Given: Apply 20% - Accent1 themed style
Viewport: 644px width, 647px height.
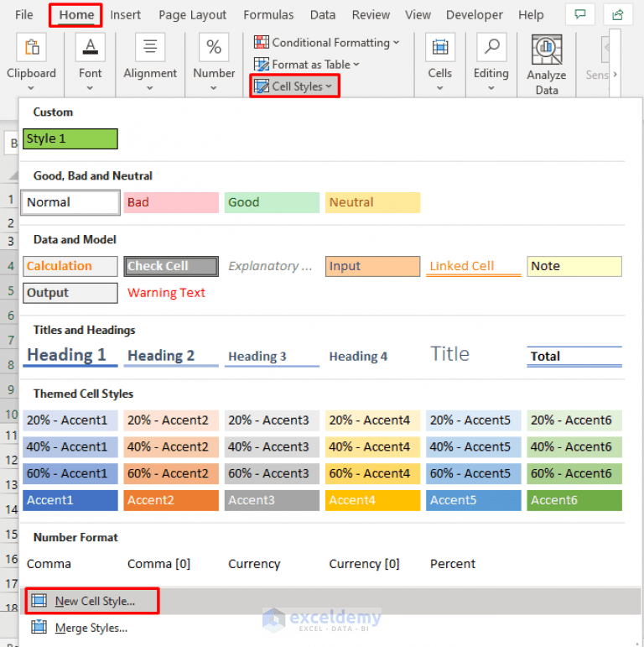Looking at the screenshot, I should pos(70,420).
